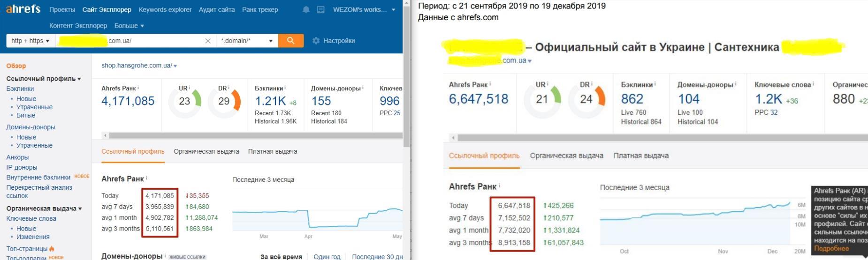Viewport: 868px width, 260px height.
Task: Click the 1.21K backlinks value
Action: click(x=270, y=101)
